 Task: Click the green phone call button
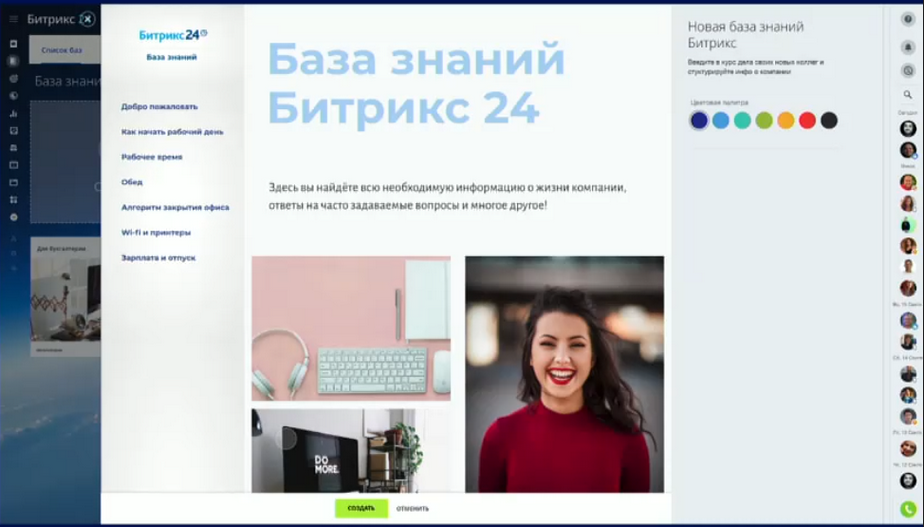(x=908, y=509)
